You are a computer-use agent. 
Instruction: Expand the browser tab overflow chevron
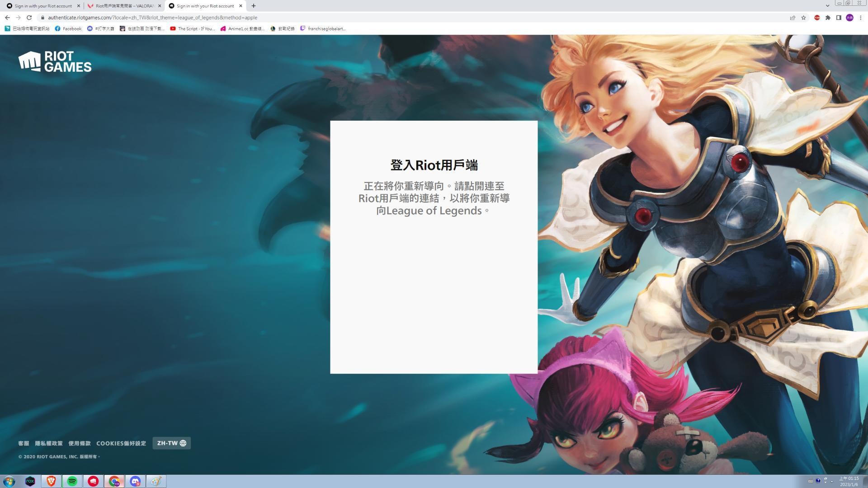pos(827,5)
